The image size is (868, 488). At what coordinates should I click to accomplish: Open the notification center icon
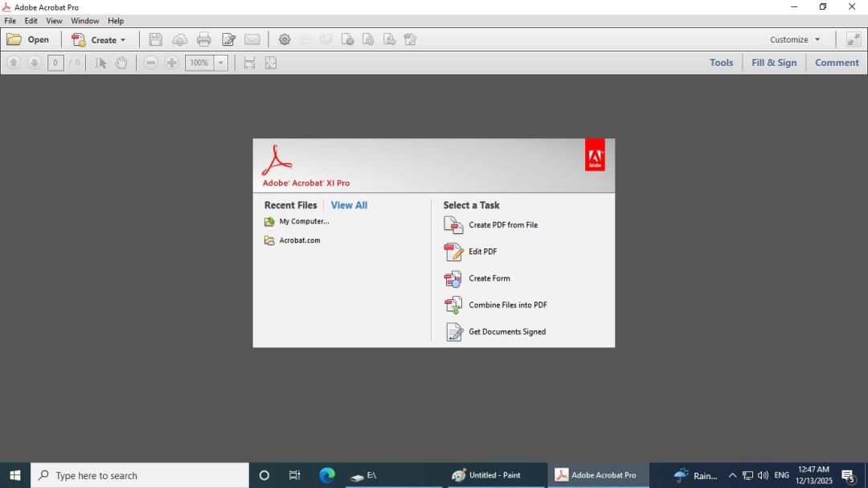tap(848, 475)
